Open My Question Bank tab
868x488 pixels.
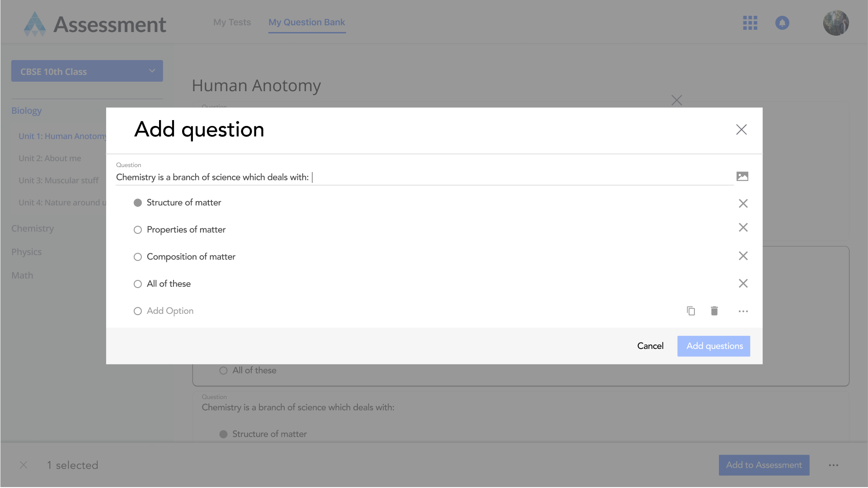(306, 22)
